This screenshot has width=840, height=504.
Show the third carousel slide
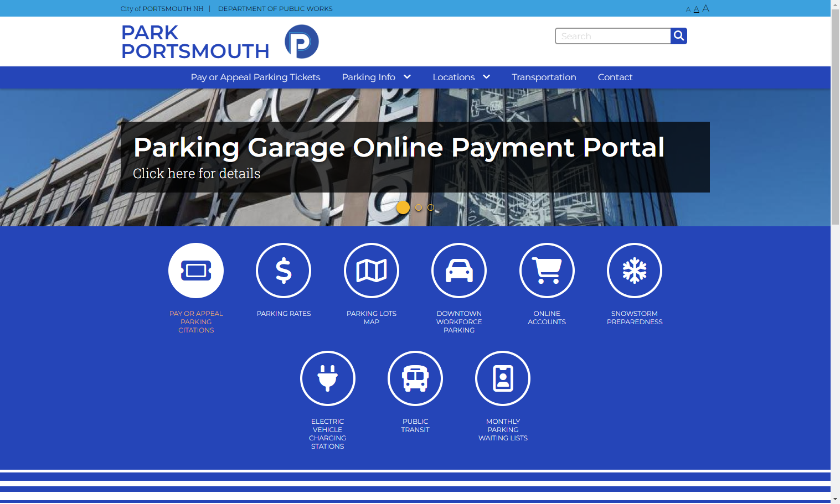(x=431, y=207)
